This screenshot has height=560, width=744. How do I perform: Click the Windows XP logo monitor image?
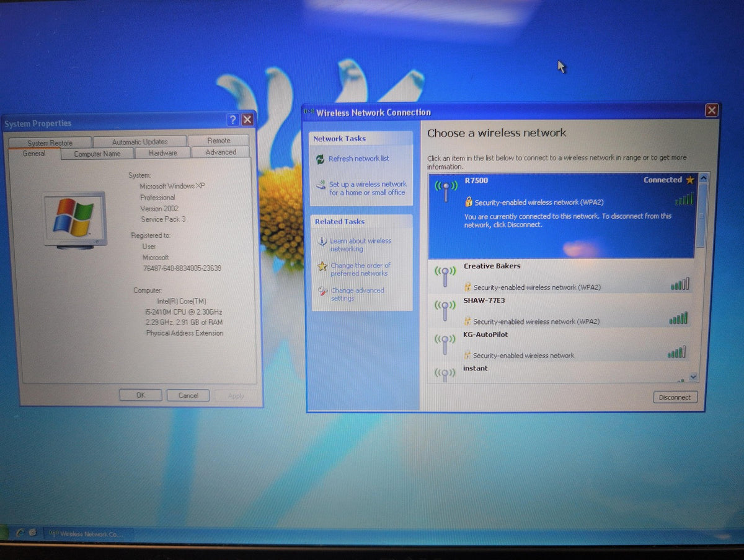pyautogui.click(x=74, y=220)
